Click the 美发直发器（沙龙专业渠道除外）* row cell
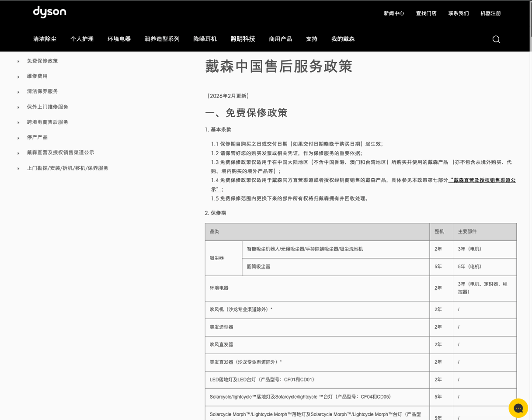The image size is (532, 420). coord(317,362)
